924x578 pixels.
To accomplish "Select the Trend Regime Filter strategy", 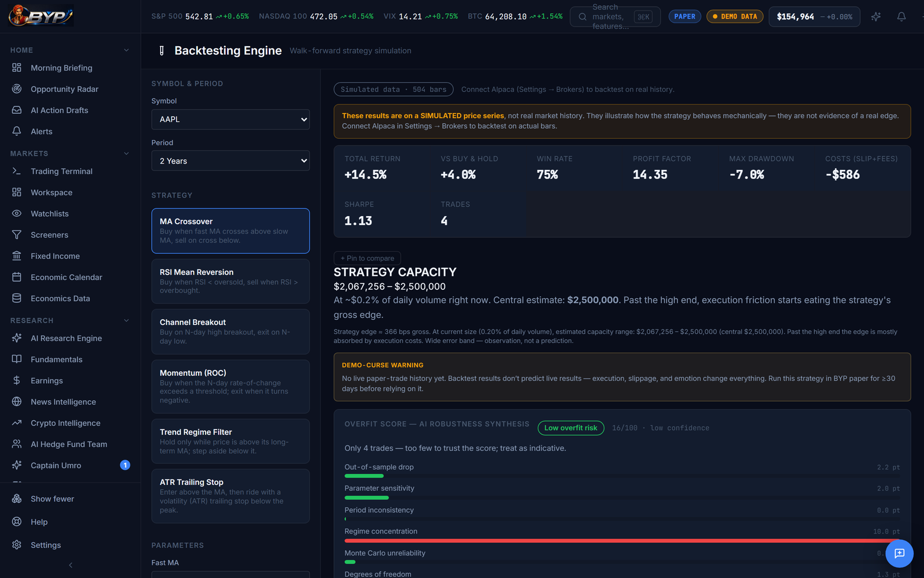I will [x=230, y=441].
